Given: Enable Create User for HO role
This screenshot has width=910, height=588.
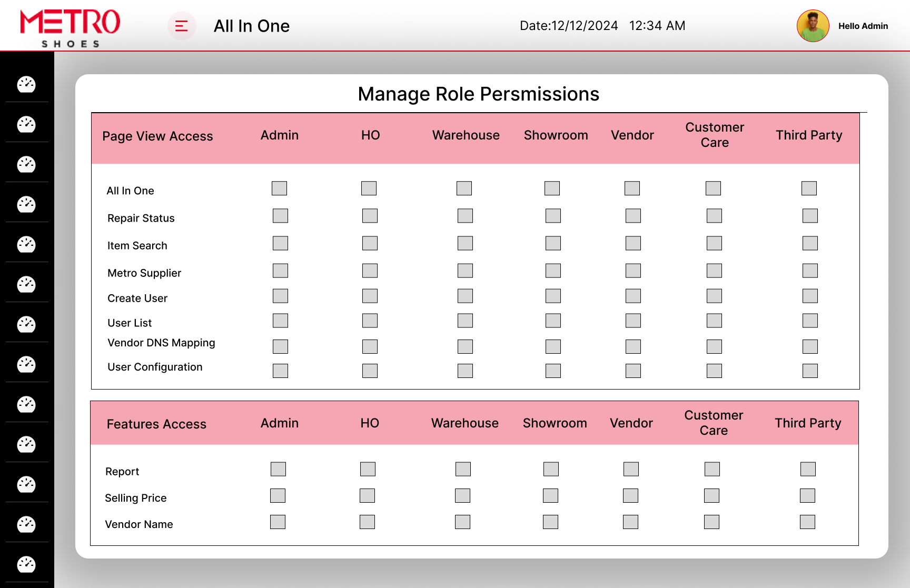Looking at the screenshot, I should tap(370, 296).
